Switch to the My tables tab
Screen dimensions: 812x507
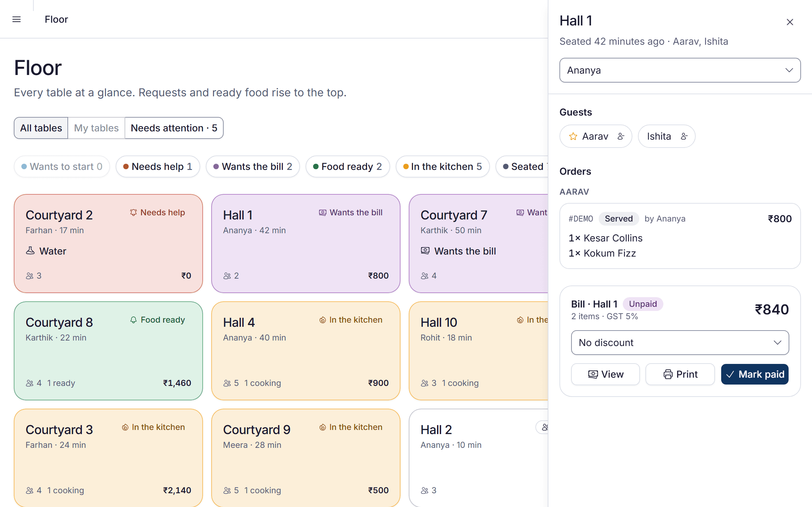(96, 128)
